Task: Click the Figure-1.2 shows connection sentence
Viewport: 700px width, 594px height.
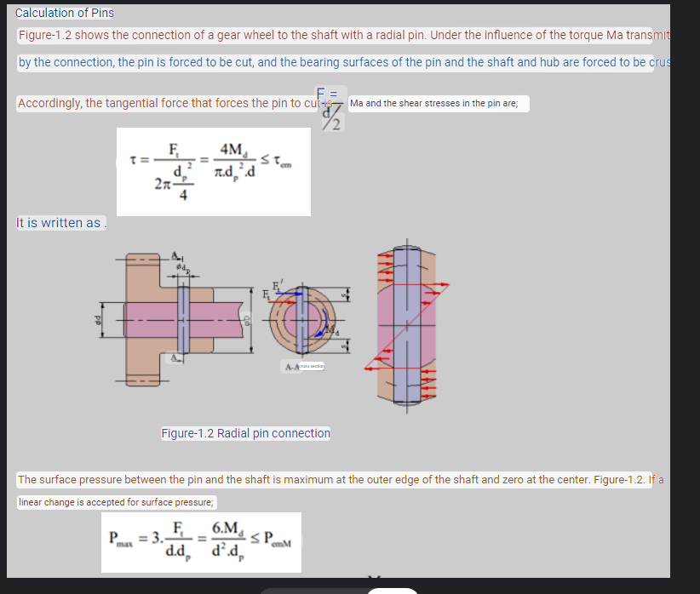Action: 341,35
